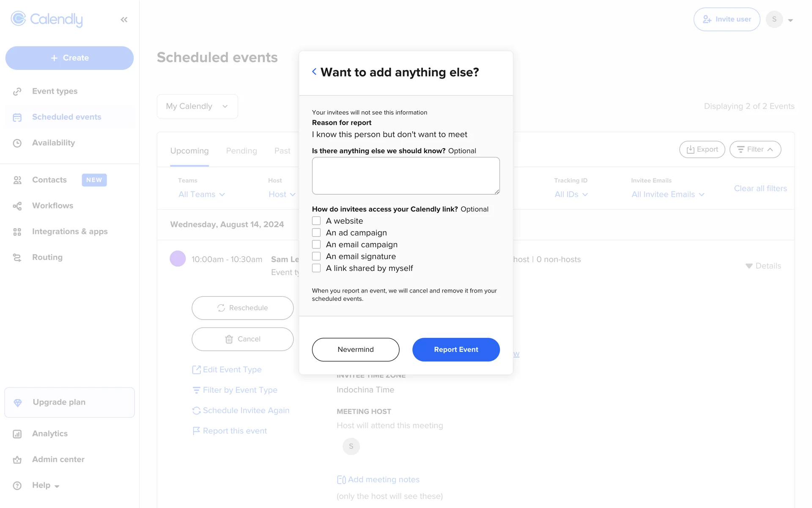Tick the 'An email campaign' option
Image resolution: width=812 pixels, height=508 pixels.
316,245
